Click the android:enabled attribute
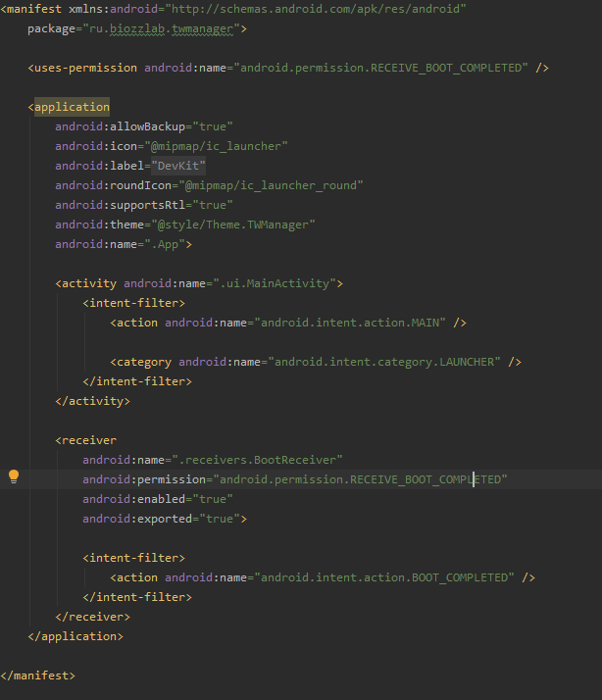Screen dimensions: 602x700 pyautogui.click(x=134, y=500)
